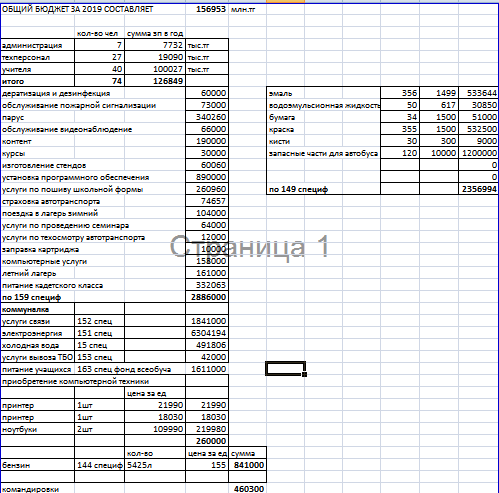Select бензин sum 841000
The height and width of the screenshot is (493, 499).
point(247,465)
